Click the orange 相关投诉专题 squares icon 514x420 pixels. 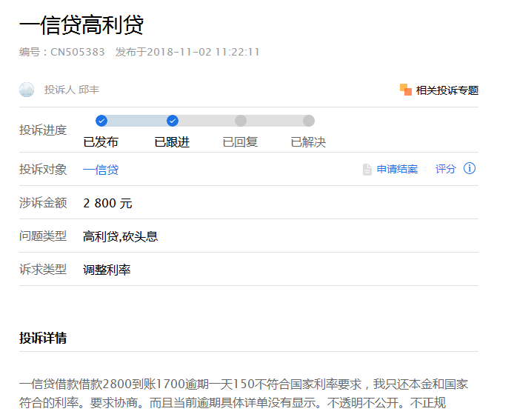pos(405,90)
